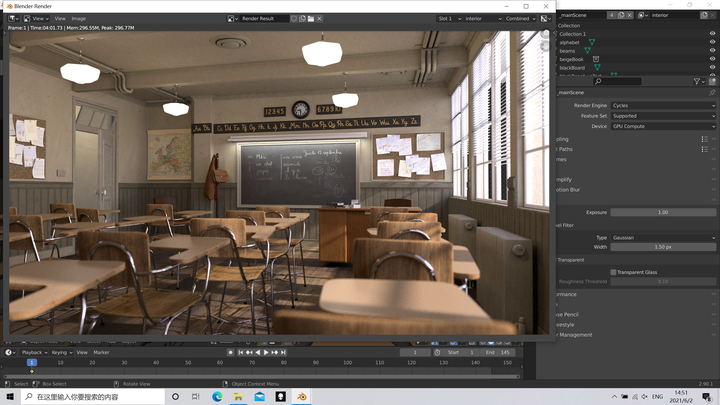Open the View menu in render header
720x405 pixels.
60,19
